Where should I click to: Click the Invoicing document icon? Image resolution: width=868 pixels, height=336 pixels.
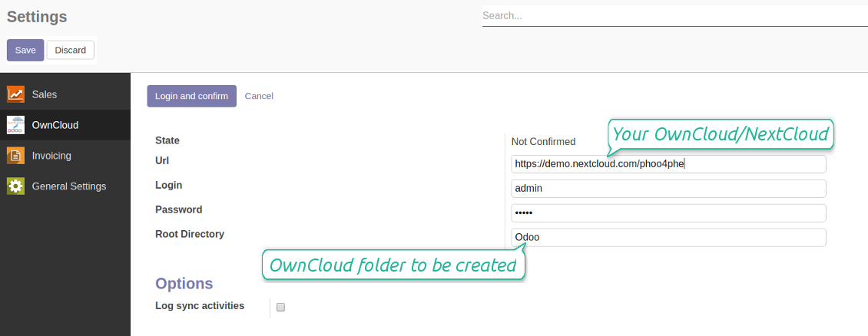click(15, 156)
